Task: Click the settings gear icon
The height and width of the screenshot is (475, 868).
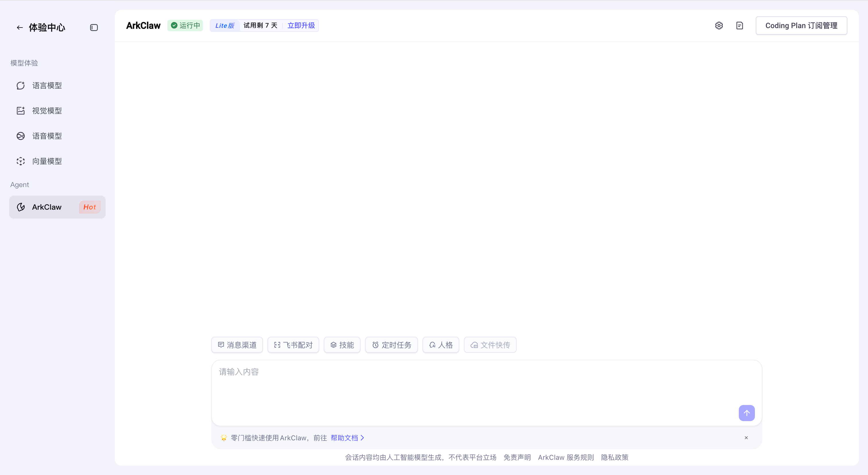Action: click(x=719, y=26)
